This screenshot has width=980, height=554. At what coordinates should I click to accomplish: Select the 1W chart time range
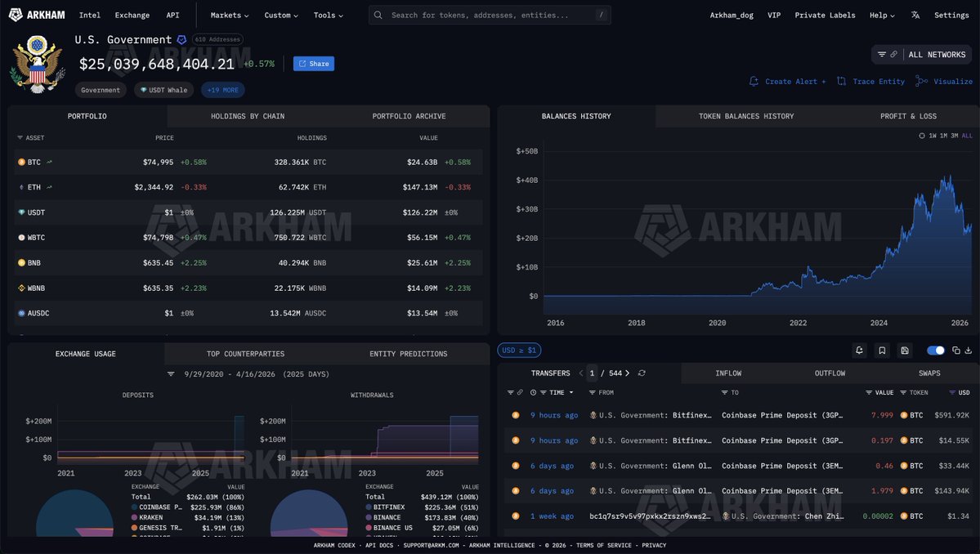tap(933, 136)
